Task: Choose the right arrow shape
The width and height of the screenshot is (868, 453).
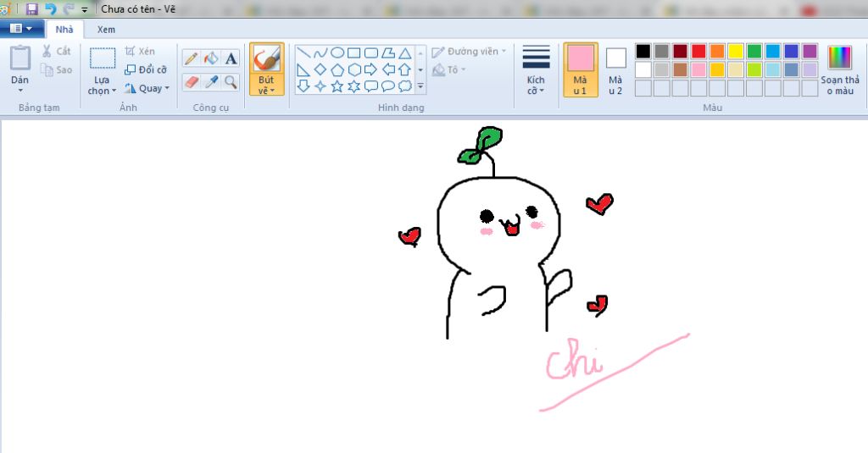Action: pyautogui.click(x=371, y=69)
